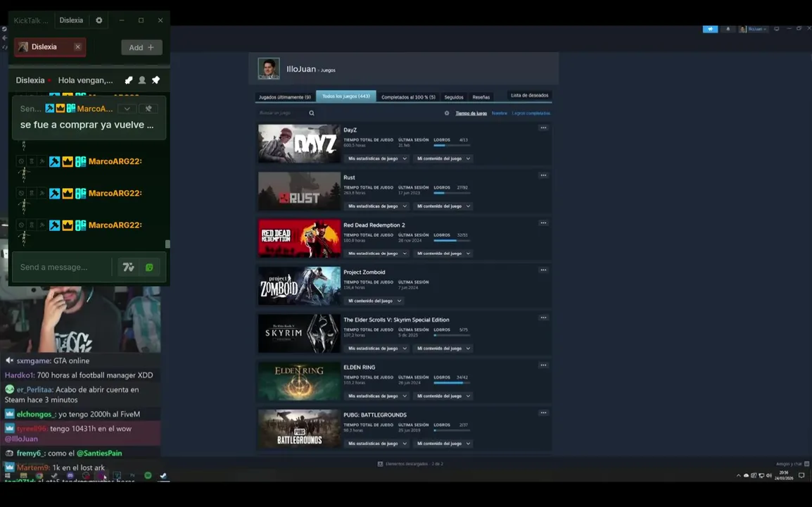The height and width of the screenshot is (507, 812).
Task: Open Discord from the Windows taskbar
Action: click(70, 475)
